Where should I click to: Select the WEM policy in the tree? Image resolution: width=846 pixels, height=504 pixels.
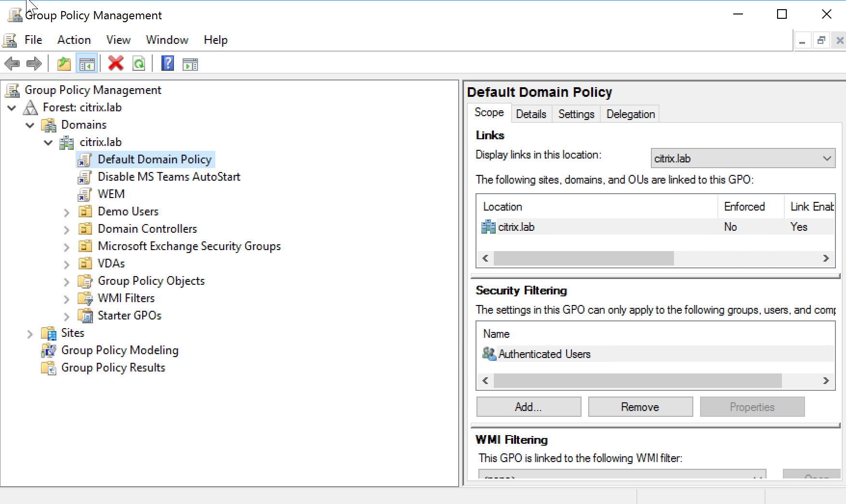click(x=111, y=194)
